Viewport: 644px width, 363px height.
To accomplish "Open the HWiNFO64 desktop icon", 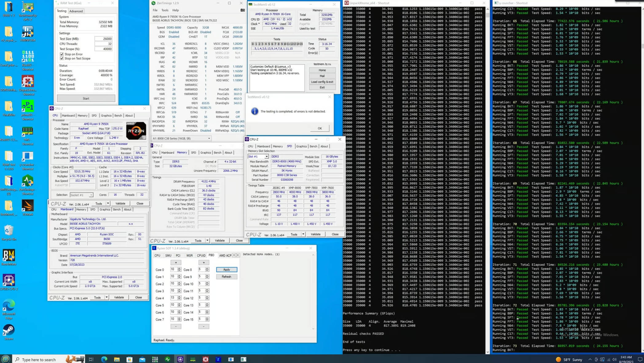I will [28, 34].
